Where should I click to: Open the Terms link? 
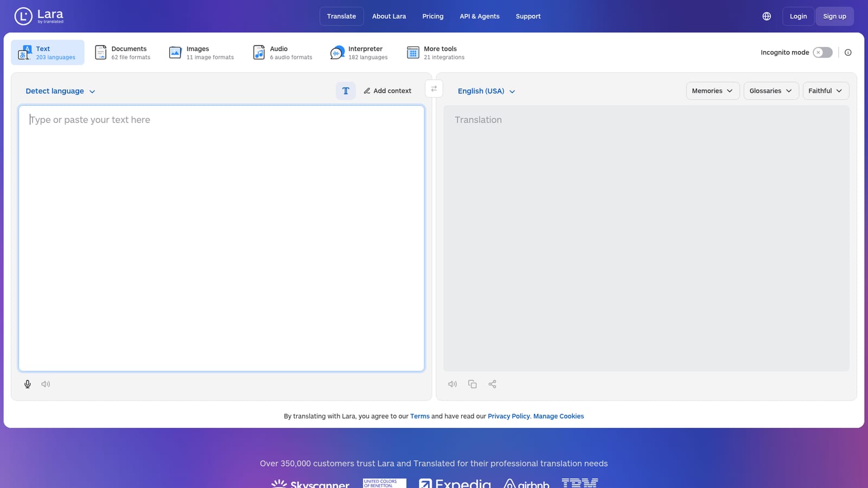420,416
